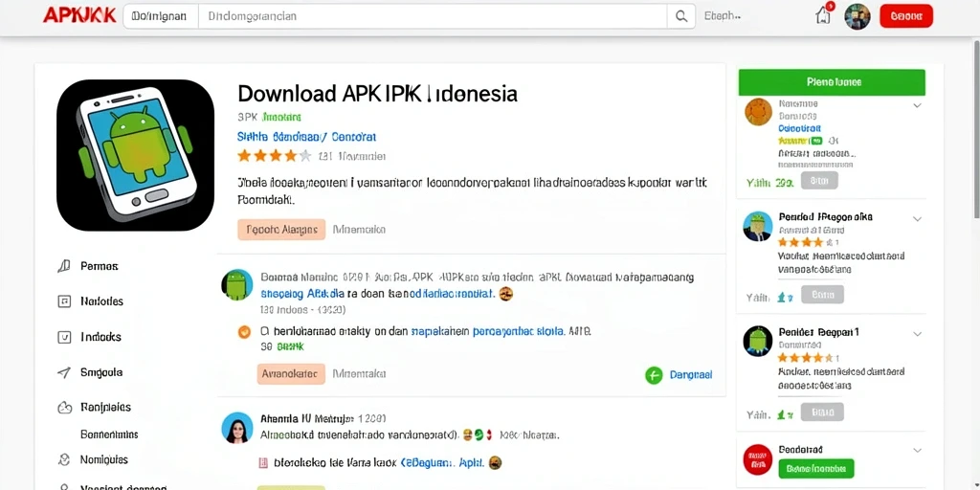This screenshot has width=980, height=490.
Task: Click the woman's avatar on the second comment
Action: [x=237, y=428]
